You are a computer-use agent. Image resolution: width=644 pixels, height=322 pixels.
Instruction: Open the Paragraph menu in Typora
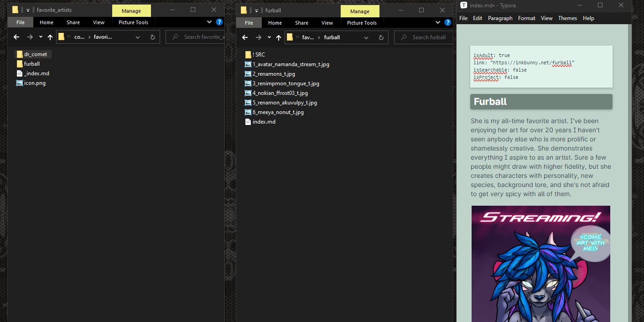coord(500,18)
